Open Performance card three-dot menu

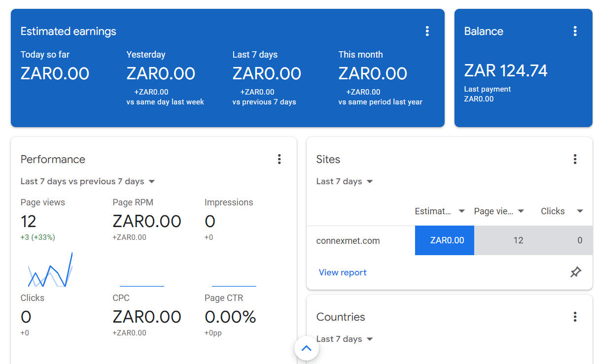(x=279, y=159)
